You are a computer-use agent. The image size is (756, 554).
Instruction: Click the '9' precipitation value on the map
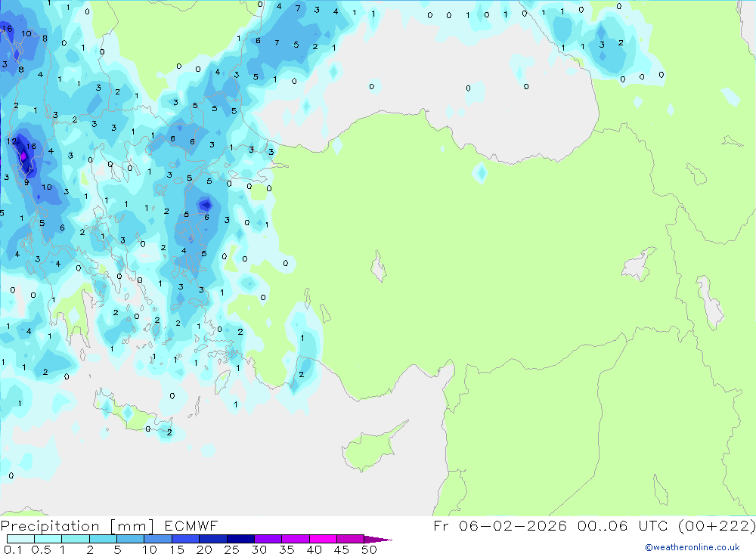(x=26, y=182)
